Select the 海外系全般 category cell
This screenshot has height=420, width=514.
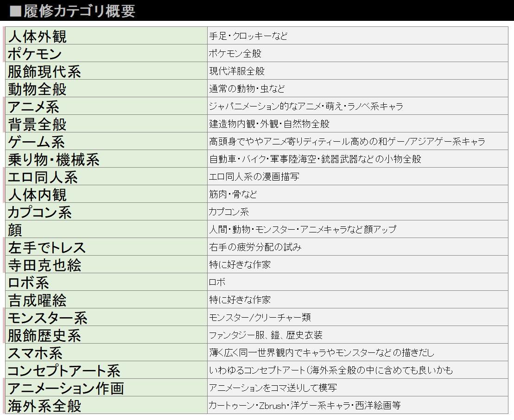[106, 405]
